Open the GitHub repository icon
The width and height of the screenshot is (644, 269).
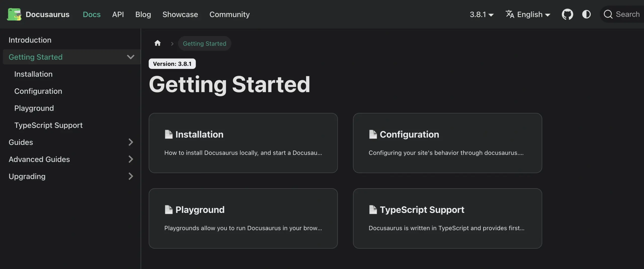(567, 14)
